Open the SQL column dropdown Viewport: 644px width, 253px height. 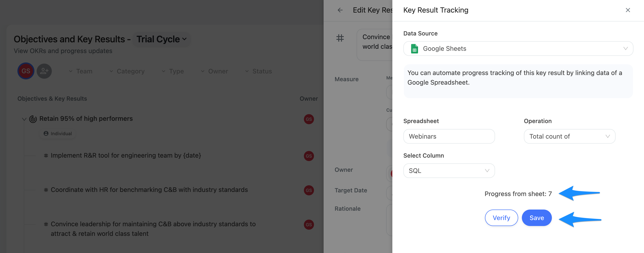[x=449, y=171]
